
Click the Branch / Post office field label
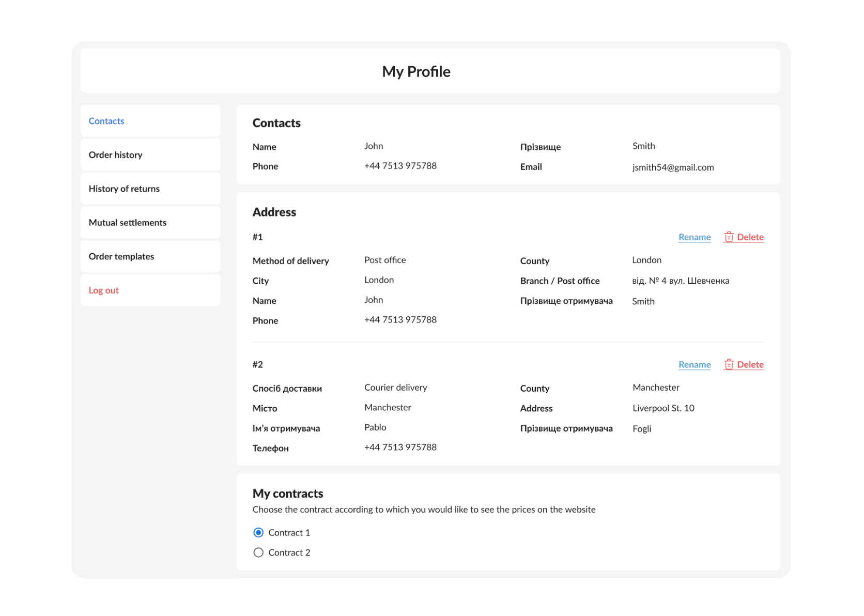click(560, 281)
